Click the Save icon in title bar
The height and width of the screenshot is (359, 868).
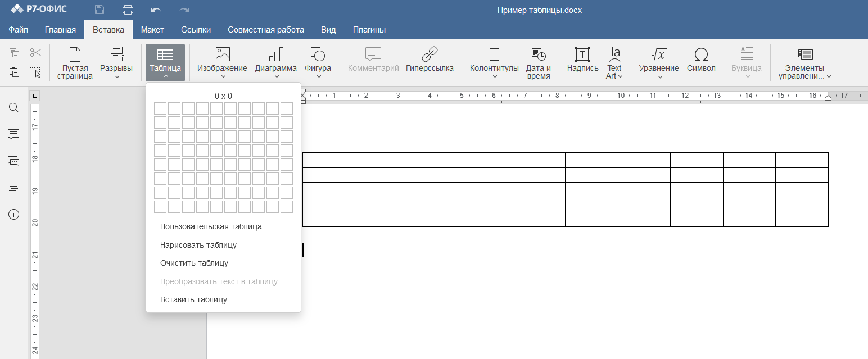click(100, 10)
